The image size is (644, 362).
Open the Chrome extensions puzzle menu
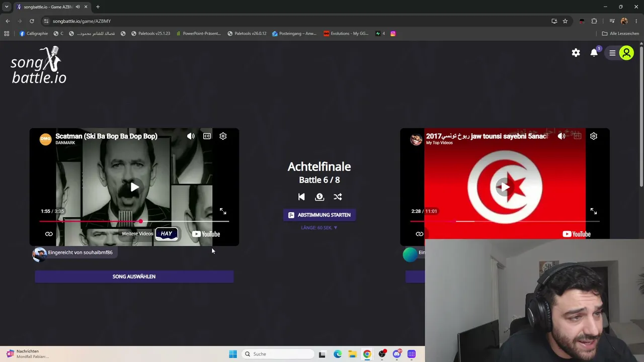click(594, 21)
